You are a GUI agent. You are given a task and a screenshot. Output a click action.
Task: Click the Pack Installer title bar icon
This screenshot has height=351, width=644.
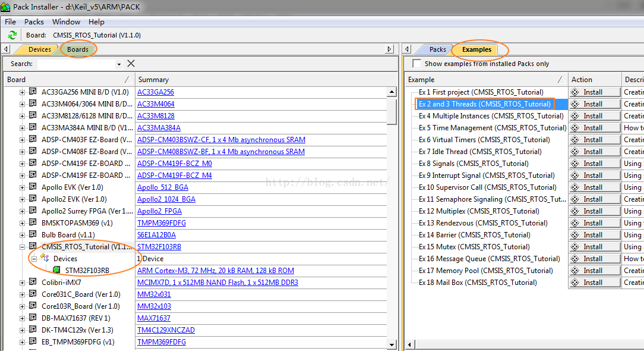pyautogui.click(x=6, y=7)
